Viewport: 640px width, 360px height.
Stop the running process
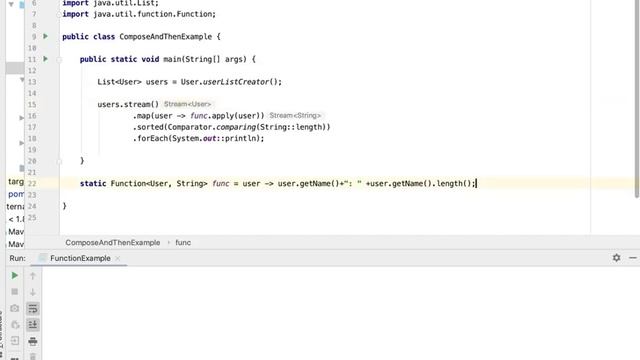14,292
